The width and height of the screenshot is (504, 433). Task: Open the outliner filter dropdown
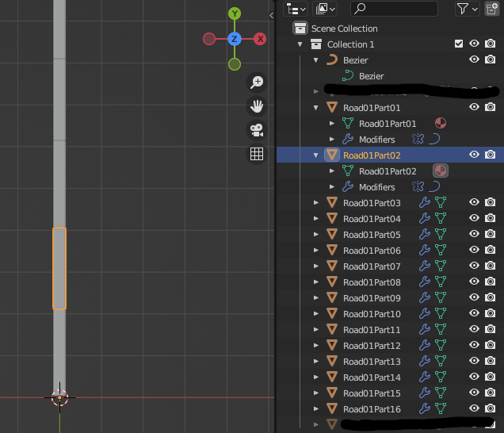pyautogui.click(x=468, y=9)
